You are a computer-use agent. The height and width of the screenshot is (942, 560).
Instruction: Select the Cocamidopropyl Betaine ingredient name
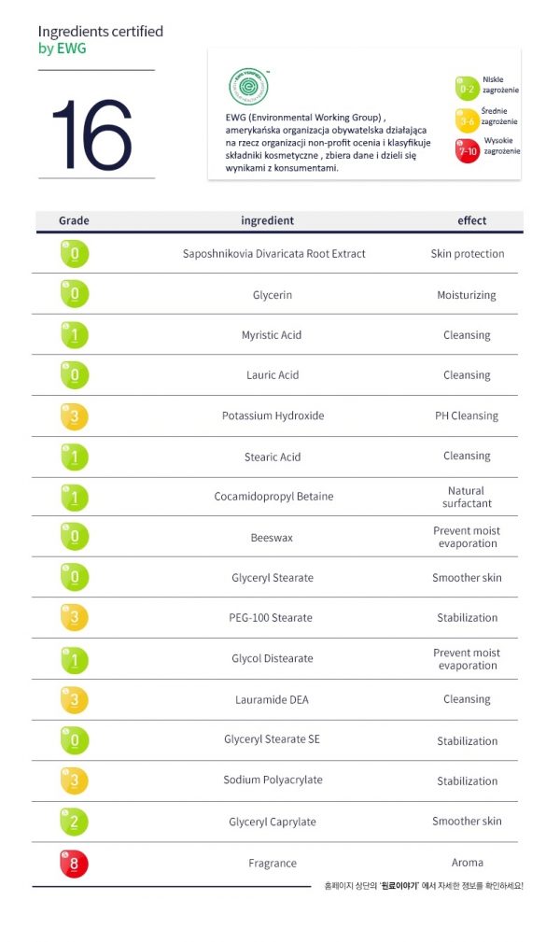[x=273, y=497]
